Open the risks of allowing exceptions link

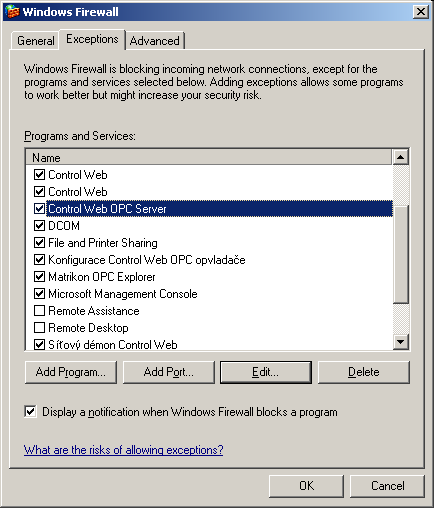coord(123,450)
